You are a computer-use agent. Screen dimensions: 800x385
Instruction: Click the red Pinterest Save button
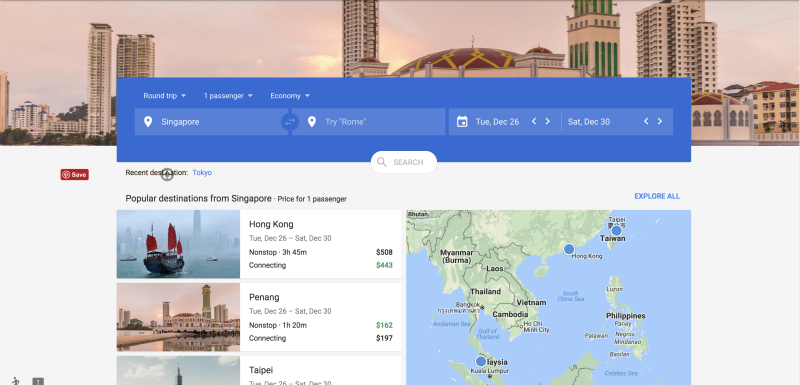click(74, 174)
